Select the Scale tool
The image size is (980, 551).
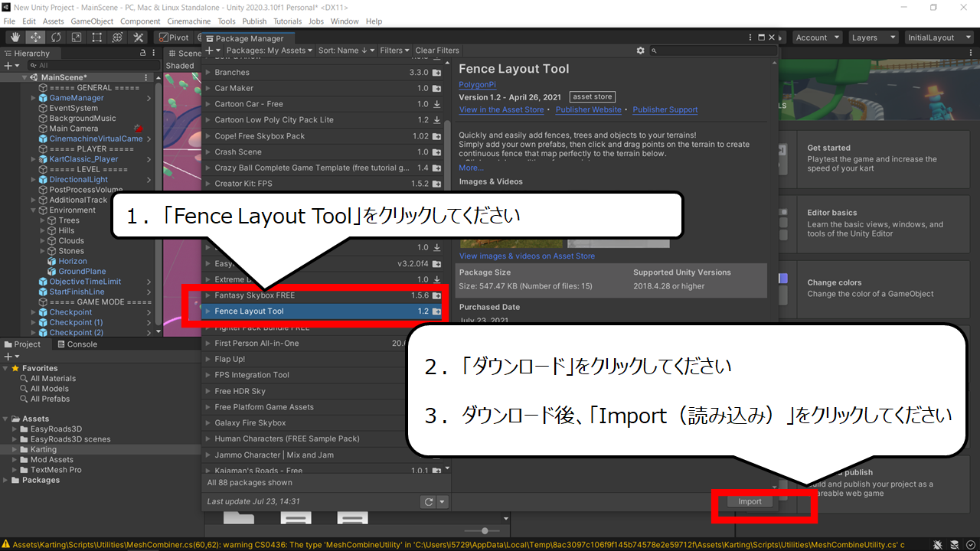coord(77,37)
